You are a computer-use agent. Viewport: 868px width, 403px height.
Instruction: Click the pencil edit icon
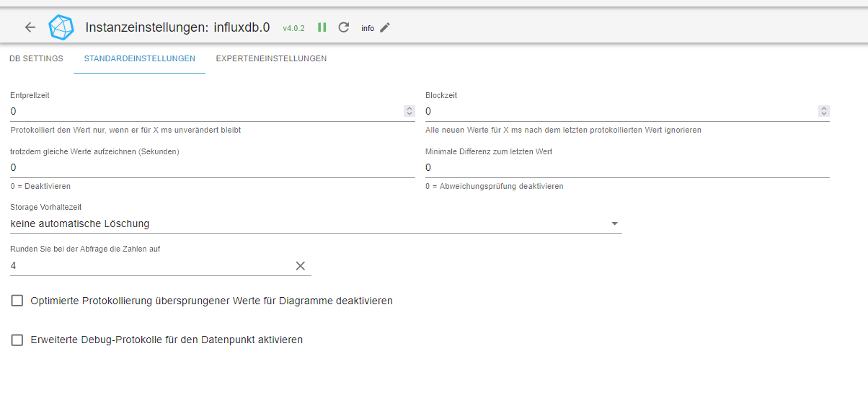tap(385, 27)
